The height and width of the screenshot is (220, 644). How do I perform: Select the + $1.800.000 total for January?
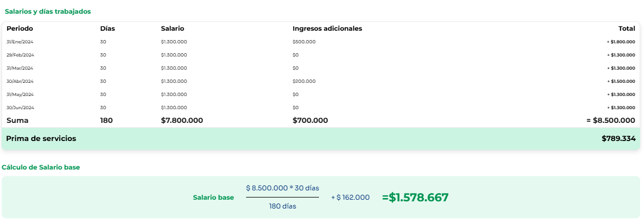point(621,42)
